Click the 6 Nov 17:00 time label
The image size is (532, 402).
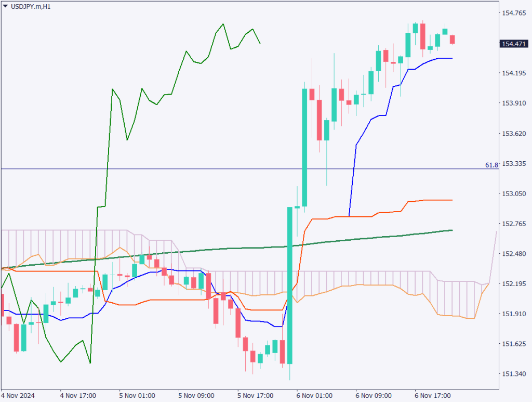pyautogui.click(x=432, y=395)
